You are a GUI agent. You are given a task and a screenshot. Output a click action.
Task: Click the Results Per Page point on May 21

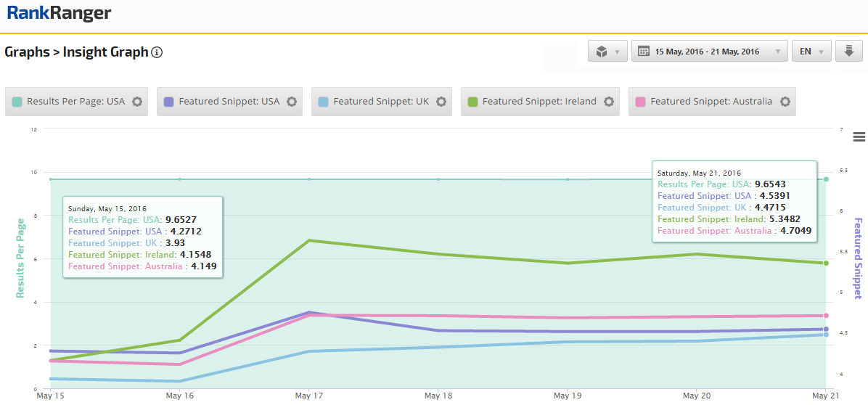pos(826,179)
